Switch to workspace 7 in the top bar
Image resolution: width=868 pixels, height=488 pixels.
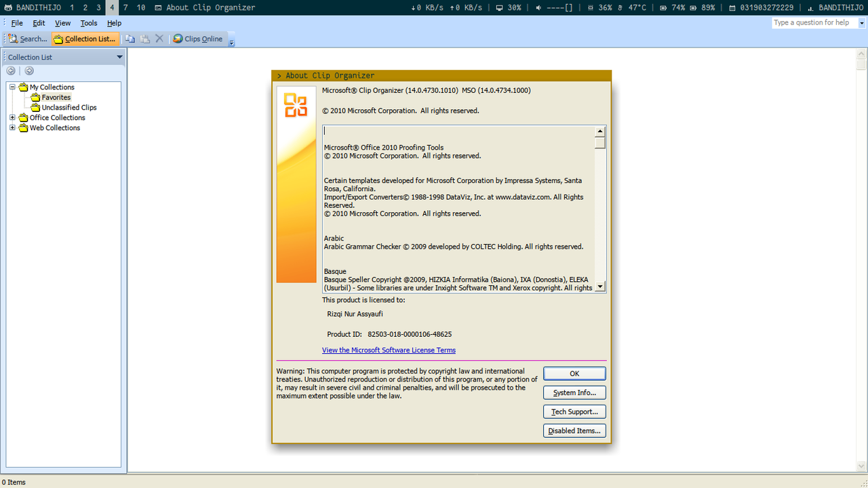(x=125, y=7)
